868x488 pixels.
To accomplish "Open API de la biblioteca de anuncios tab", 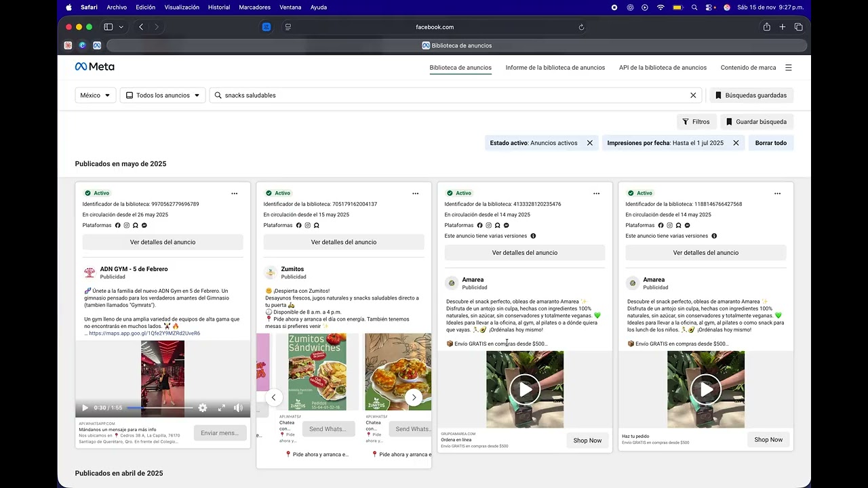I will point(663,68).
